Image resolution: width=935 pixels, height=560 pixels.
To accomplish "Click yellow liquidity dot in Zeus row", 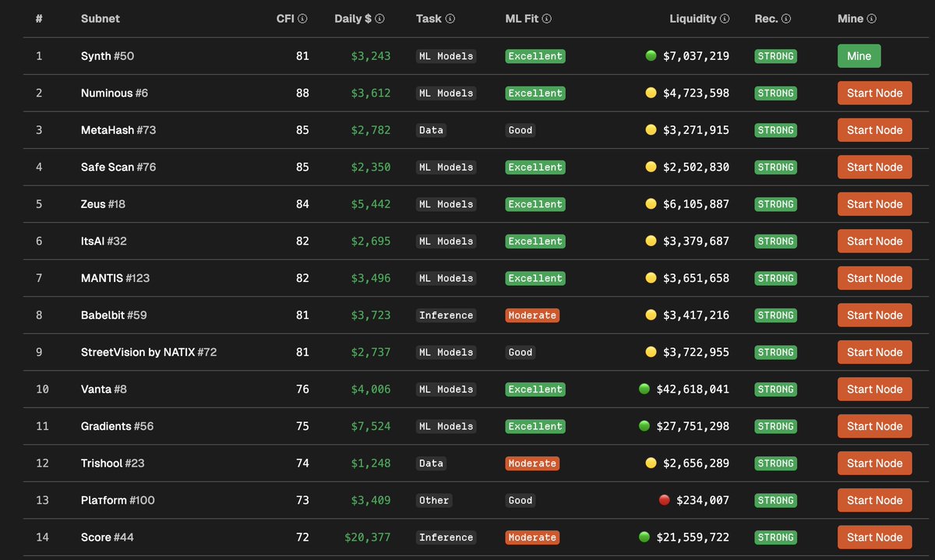I will coord(651,203).
